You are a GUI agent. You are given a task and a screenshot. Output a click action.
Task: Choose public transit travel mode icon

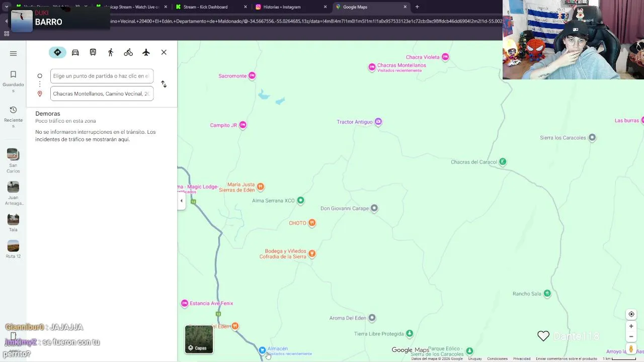point(93,52)
